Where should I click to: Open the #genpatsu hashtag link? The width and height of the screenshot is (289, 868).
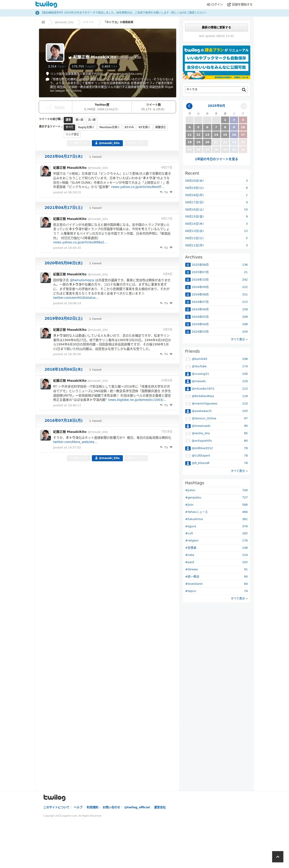tap(193, 498)
